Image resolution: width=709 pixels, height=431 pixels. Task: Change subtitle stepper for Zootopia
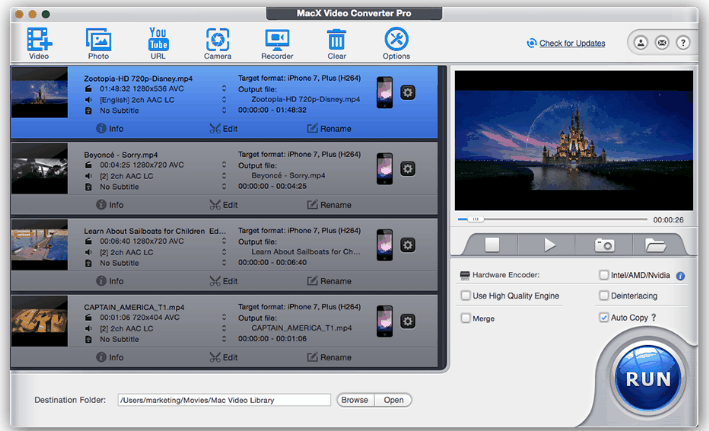tap(224, 110)
